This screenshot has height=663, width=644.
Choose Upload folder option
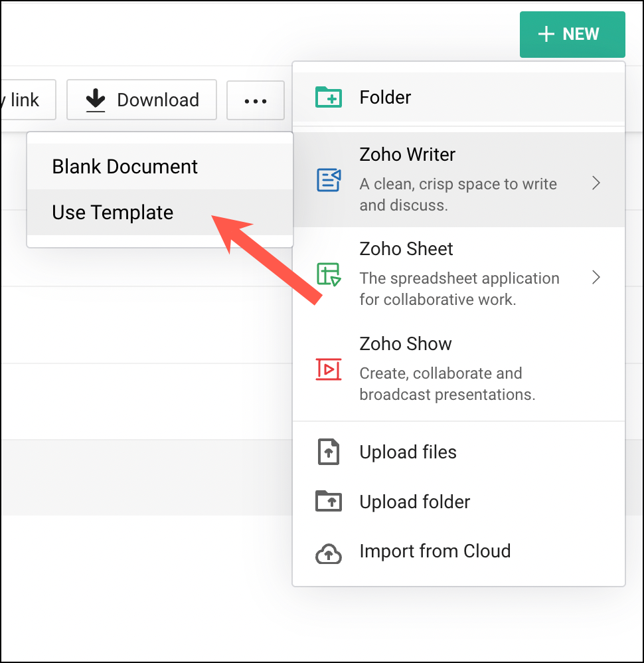(x=459, y=502)
